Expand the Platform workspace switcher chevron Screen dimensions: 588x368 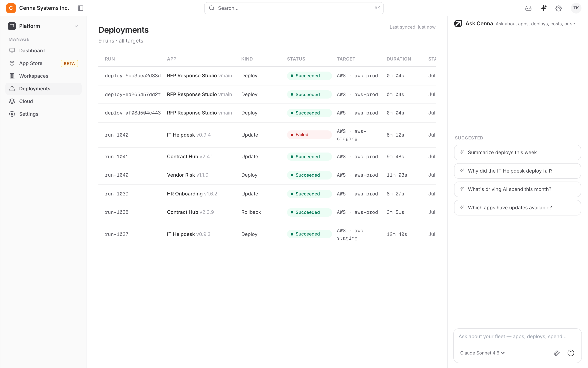pyautogui.click(x=76, y=26)
